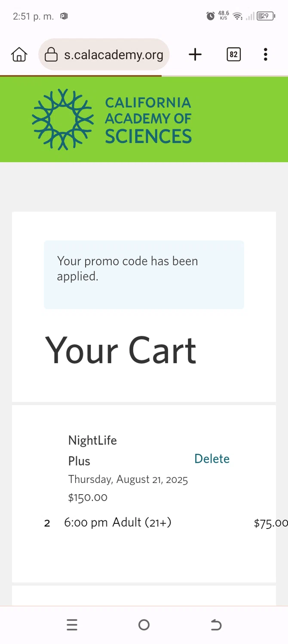Screen dimensions: 288x644
Task: Tap the California Academy of Sciences starburst logo
Action: (x=63, y=119)
